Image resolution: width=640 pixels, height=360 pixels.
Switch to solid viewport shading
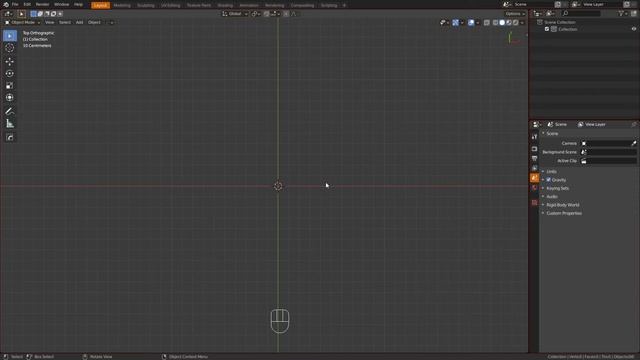pos(502,22)
